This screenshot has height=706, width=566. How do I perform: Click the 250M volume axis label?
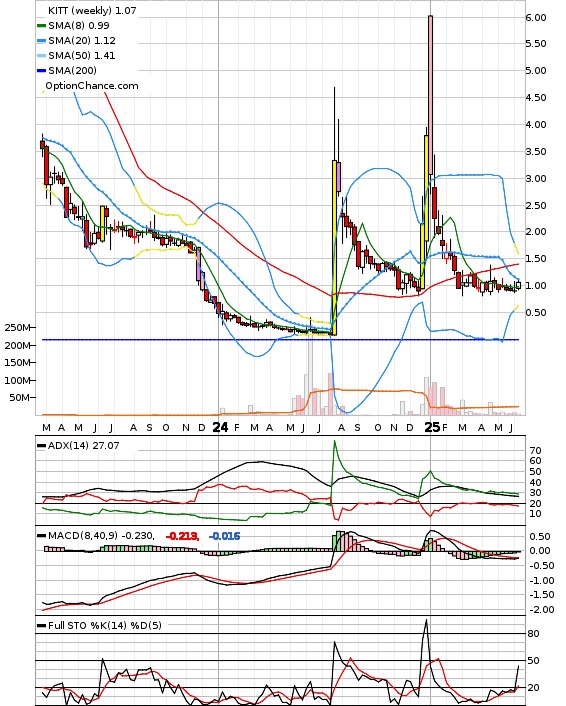(x=17, y=328)
